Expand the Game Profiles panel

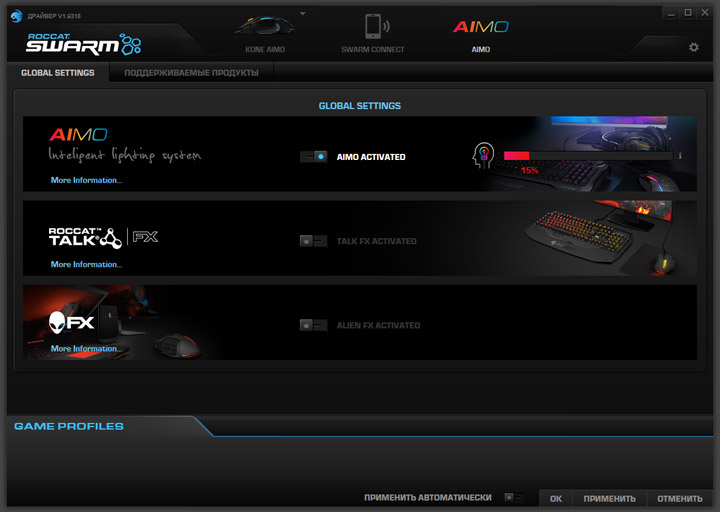pos(69,426)
